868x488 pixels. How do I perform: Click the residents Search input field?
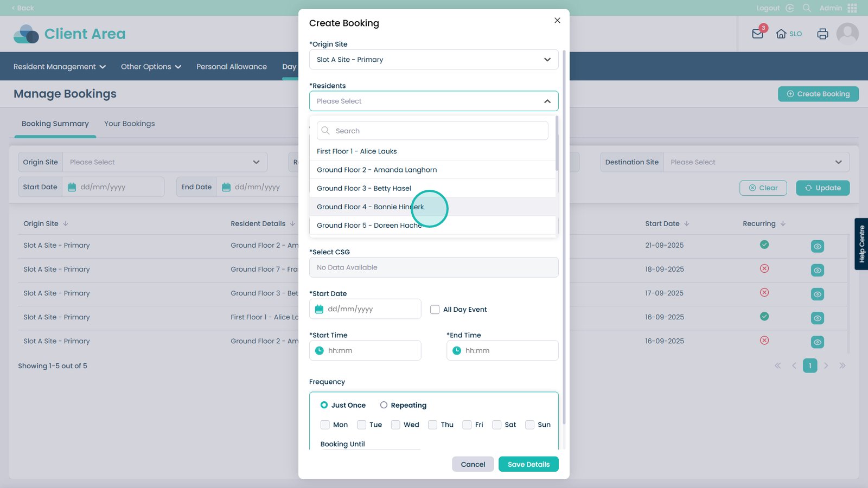(x=432, y=131)
